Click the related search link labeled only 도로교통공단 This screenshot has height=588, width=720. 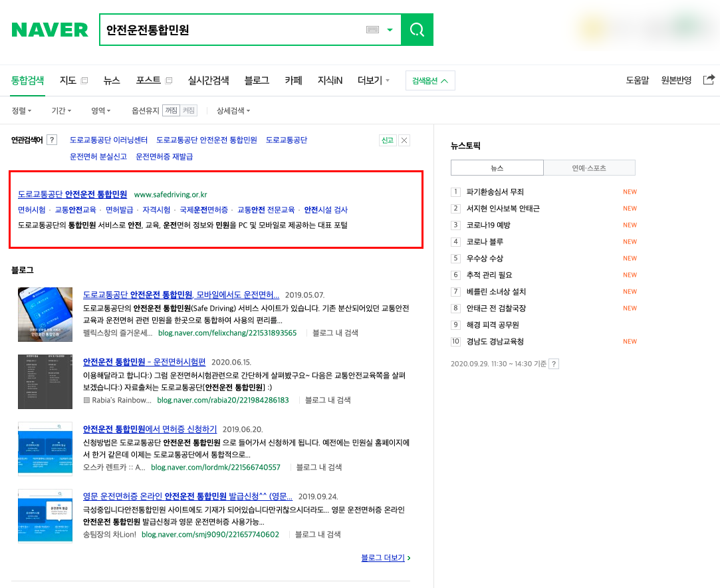click(x=287, y=140)
